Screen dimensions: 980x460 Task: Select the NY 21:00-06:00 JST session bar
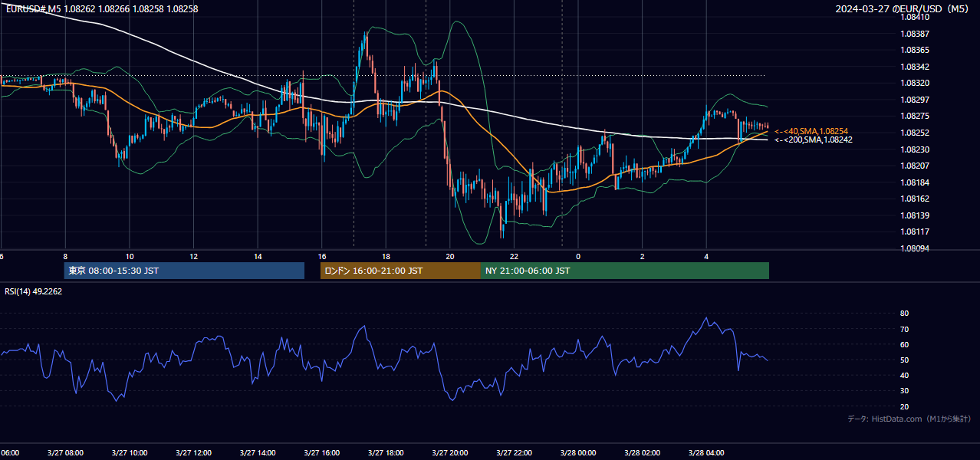click(x=625, y=271)
